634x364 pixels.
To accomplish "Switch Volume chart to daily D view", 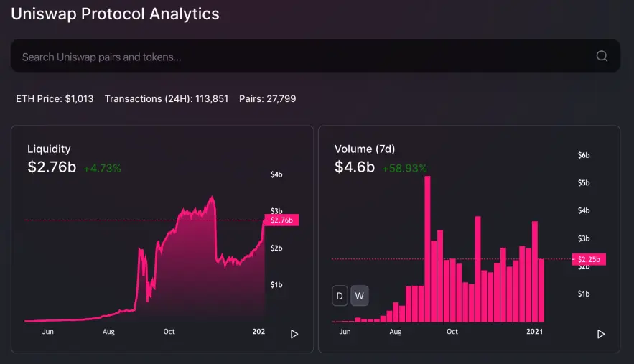I will click(340, 296).
